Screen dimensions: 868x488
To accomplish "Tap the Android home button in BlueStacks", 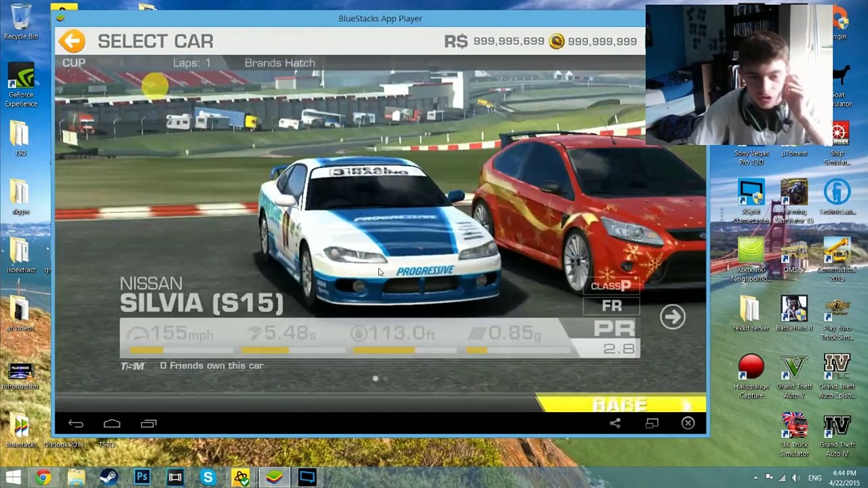I will click(112, 424).
